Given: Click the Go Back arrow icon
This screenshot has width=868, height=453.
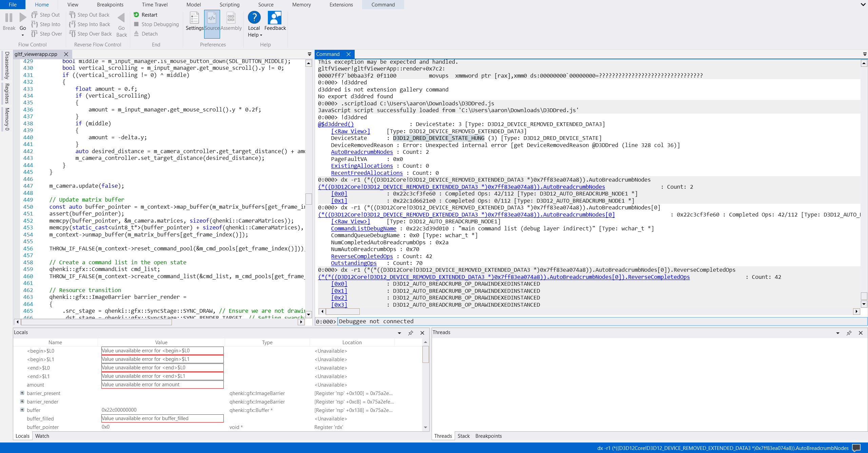Looking at the screenshot, I should pyautogui.click(x=121, y=18).
